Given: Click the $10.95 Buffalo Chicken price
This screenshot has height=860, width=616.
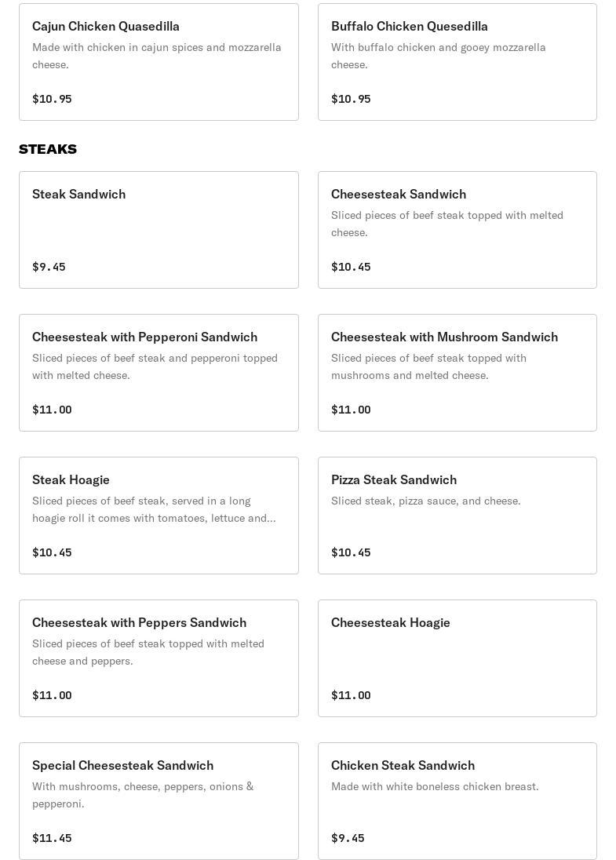Looking at the screenshot, I should pos(351,99).
